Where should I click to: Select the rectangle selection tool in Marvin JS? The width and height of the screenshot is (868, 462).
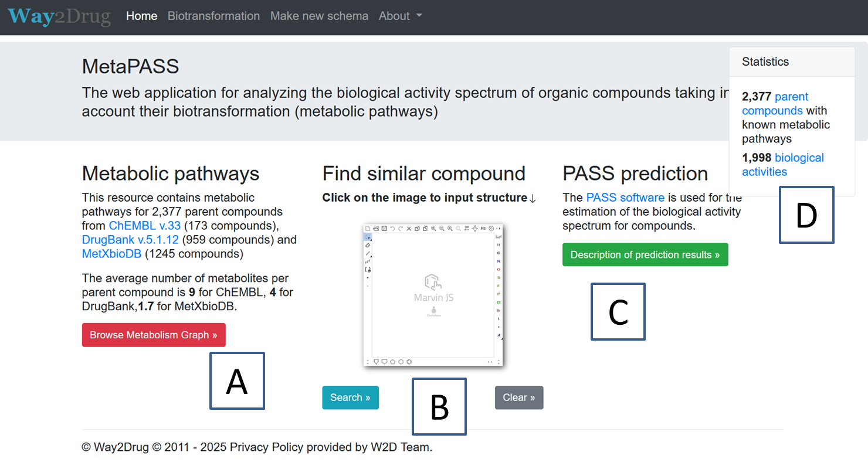[x=368, y=237]
